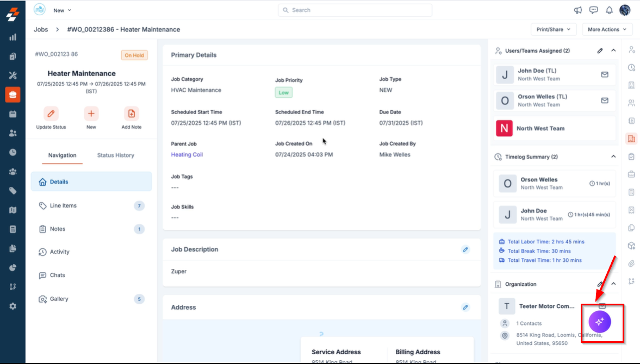
Task: Click the Orson Welles timelog entry
Action: click(555, 184)
